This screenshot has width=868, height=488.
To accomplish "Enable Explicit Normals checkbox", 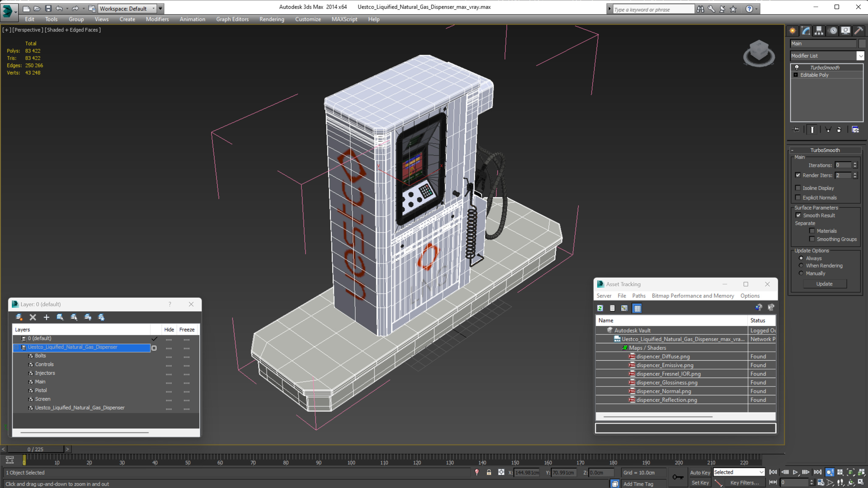I will pyautogui.click(x=798, y=197).
